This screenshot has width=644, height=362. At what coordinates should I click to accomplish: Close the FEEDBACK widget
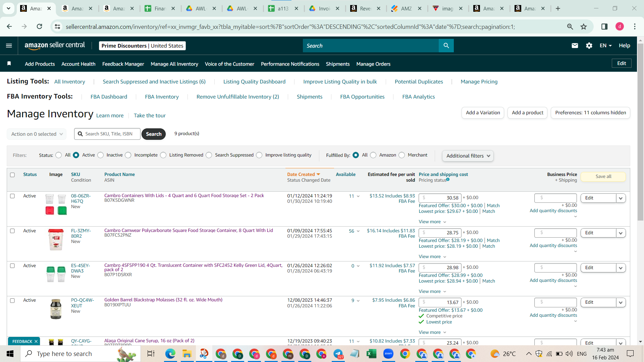click(36, 342)
